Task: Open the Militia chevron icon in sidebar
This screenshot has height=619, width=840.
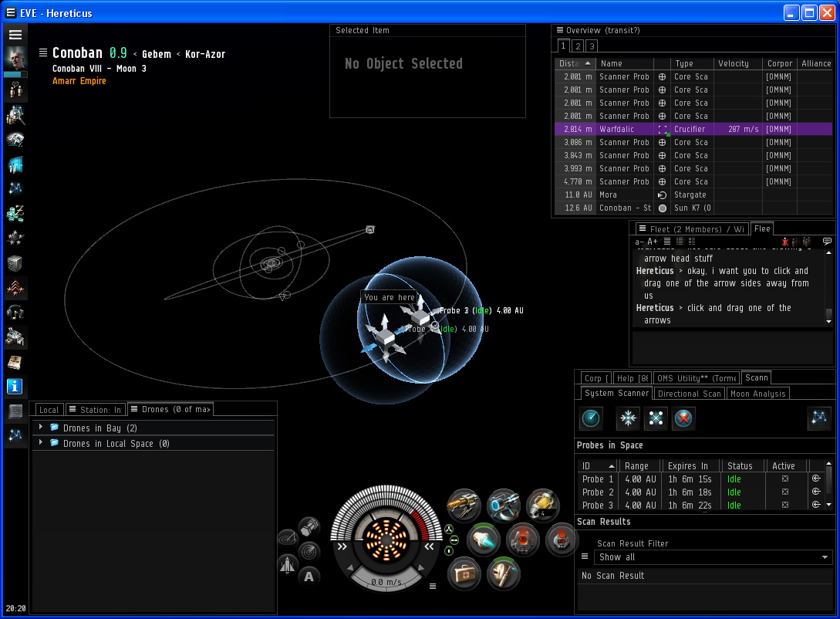Action: [x=15, y=288]
